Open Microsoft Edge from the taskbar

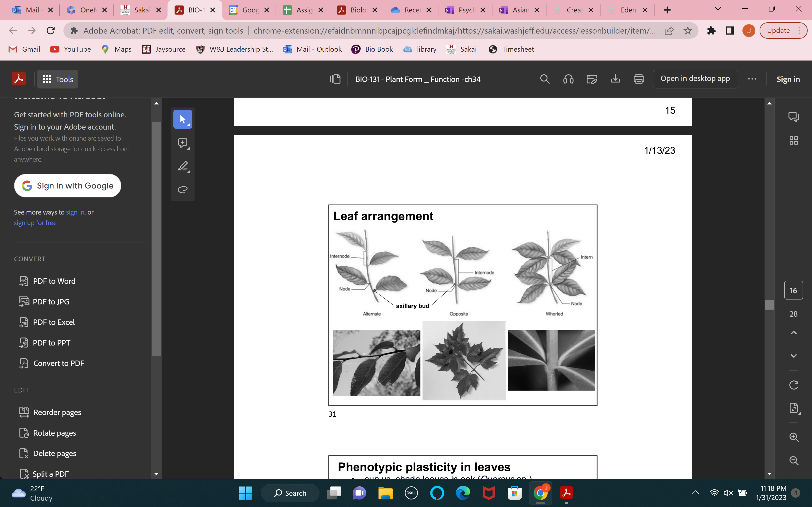(463, 493)
